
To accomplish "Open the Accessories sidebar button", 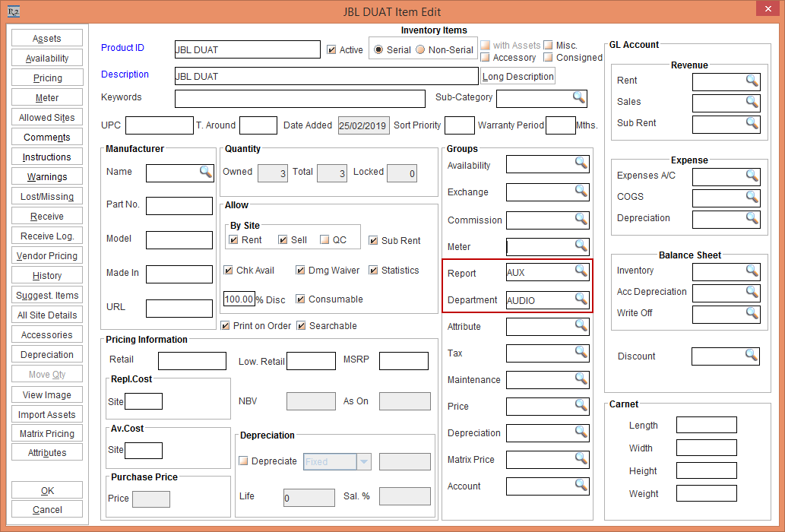I will click(x=47, y=334).
